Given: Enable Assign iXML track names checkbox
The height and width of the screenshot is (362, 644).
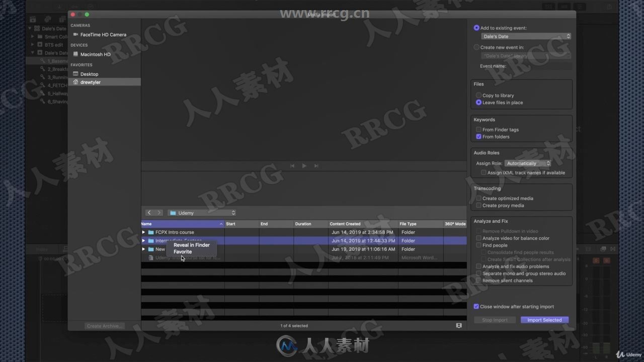Looking at the screenshot, I should [x=484, y=172].
